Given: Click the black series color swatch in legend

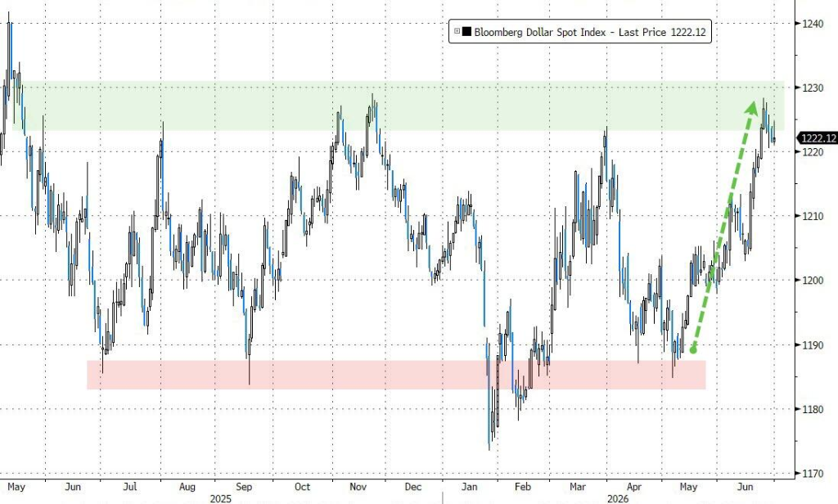Looking at the screenshot, I should tap(466, 32).
